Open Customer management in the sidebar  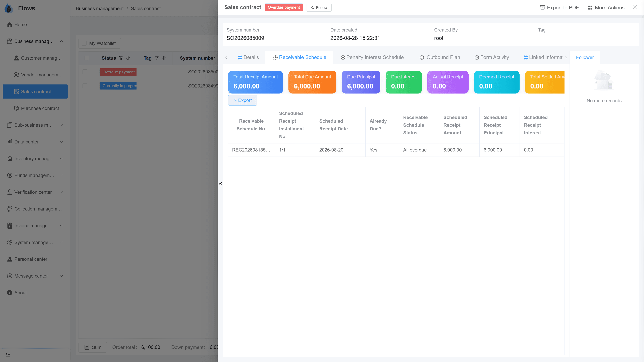point(35,58)
